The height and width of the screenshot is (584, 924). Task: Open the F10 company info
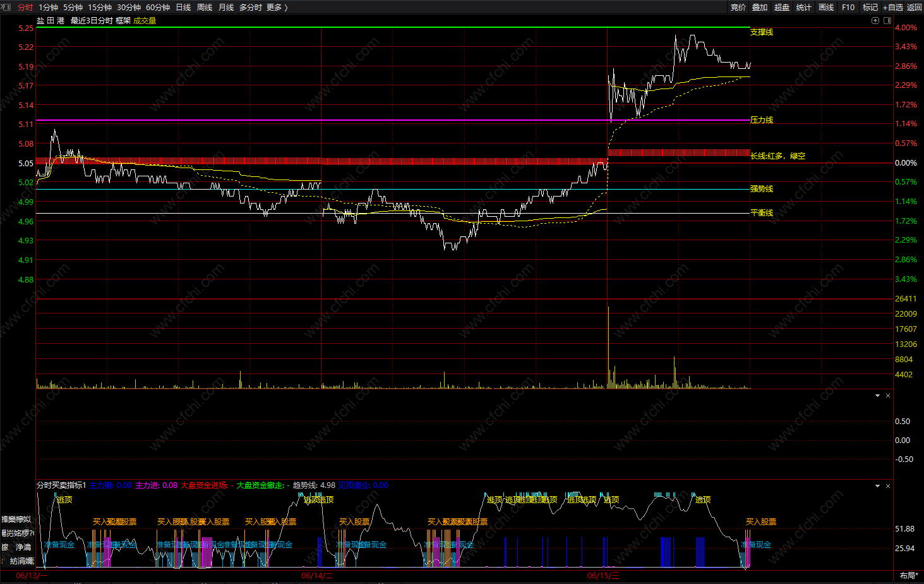point(848,8)
